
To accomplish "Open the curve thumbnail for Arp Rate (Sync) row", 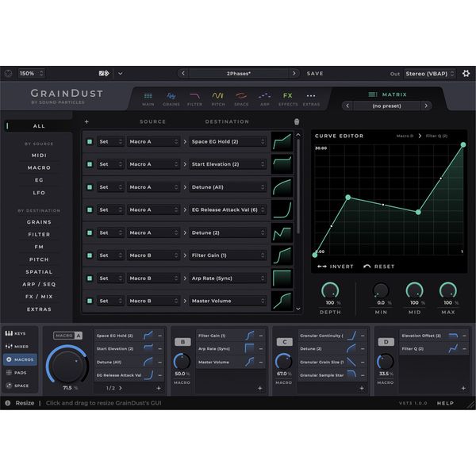I will click(282, 278).
